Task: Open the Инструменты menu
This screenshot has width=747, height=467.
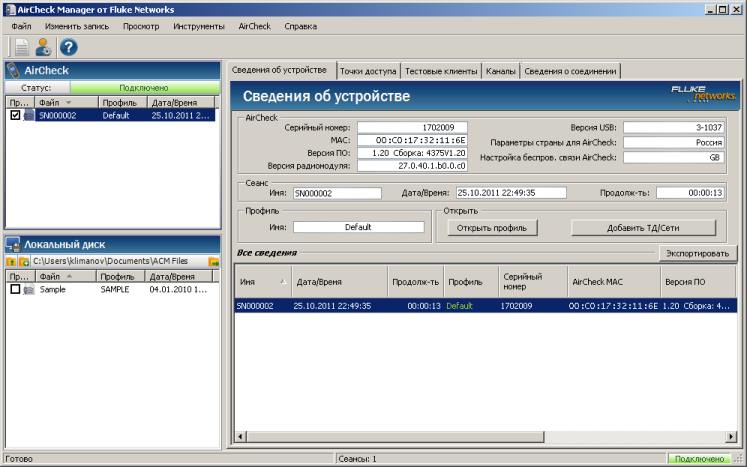Action: point(199,26)
